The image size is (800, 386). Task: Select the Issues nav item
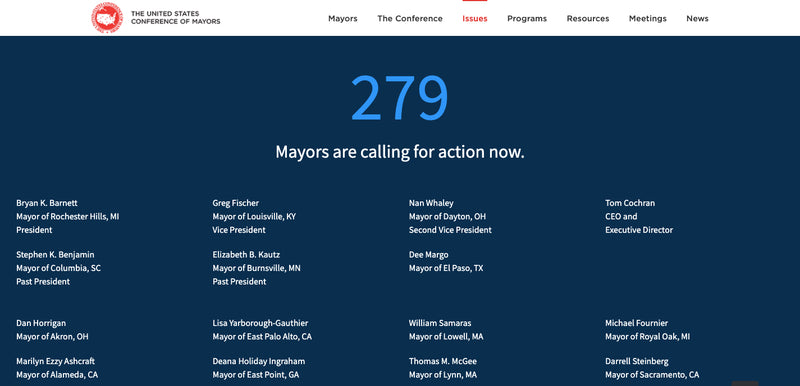pos(475,18)
